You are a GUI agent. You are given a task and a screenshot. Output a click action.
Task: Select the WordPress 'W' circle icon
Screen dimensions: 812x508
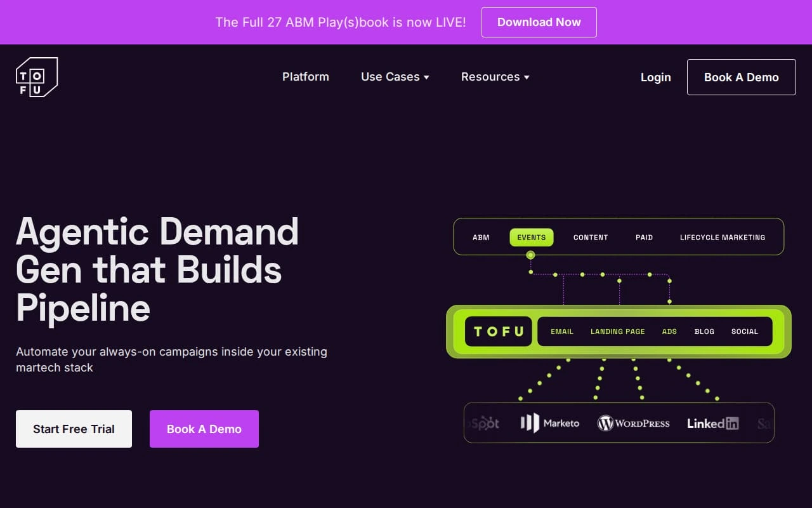605,423
